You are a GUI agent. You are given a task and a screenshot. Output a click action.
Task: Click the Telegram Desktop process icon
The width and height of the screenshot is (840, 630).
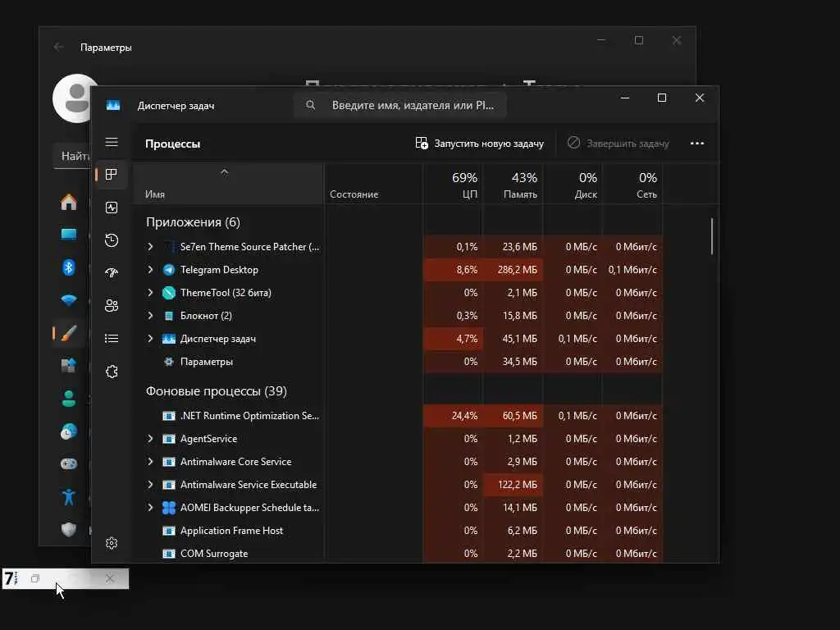[169, 269]
